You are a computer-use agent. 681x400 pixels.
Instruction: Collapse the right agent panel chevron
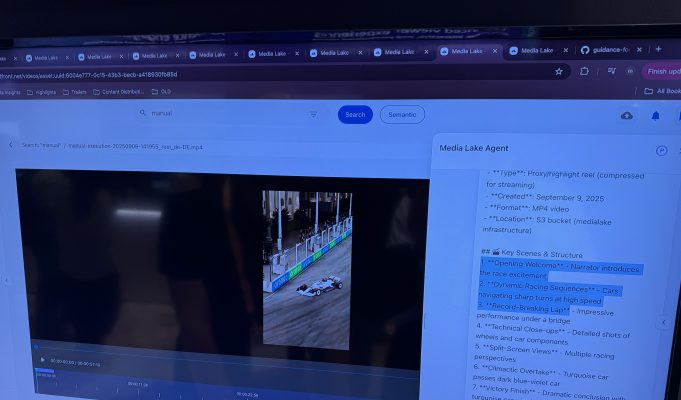[x=662, y=322]
